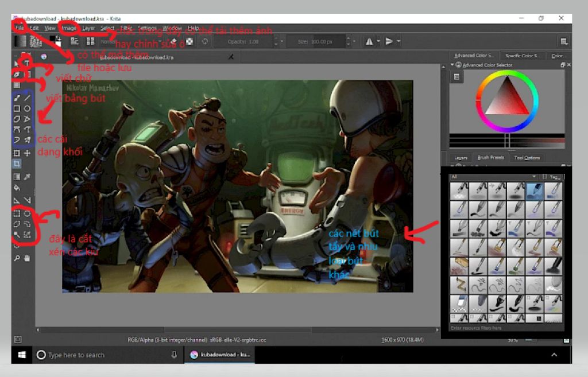Select the Measure tool
This screenshot has height=377, width=588.
(27, 200)
